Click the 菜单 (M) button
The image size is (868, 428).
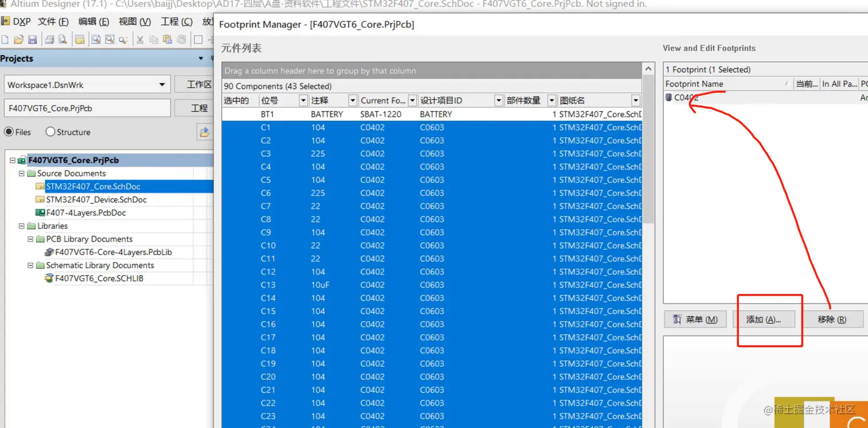(695, 319)
